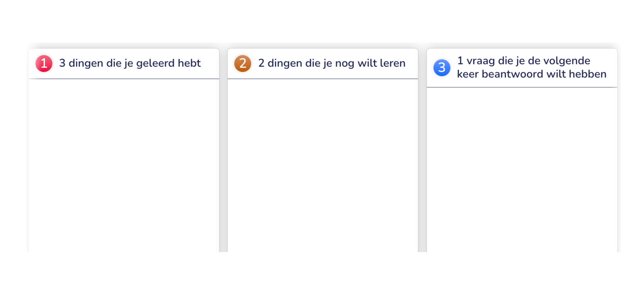Viewport: 644px width, 297px height.
Task: Focus the empty area of the "wilt leren" column
Action: [x=323, y=165]
